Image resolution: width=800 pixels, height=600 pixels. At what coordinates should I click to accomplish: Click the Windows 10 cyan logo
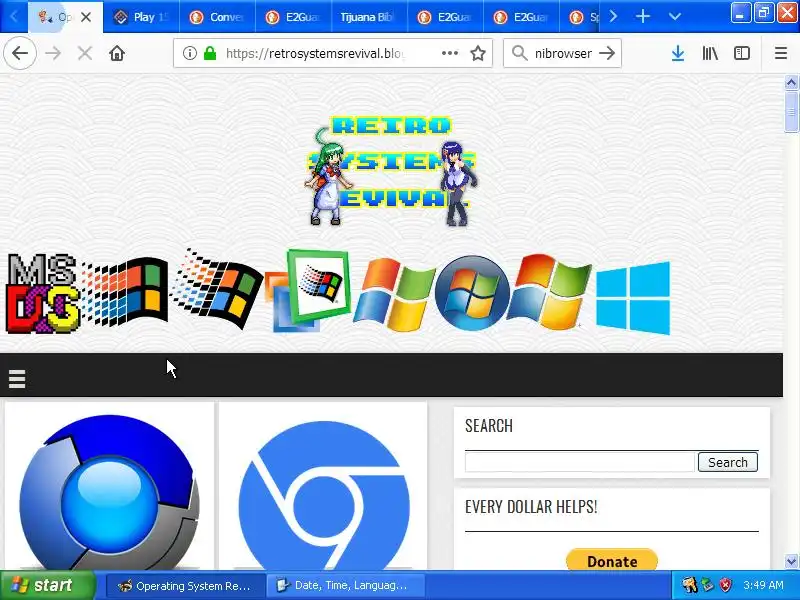click(x=633, y=298)
